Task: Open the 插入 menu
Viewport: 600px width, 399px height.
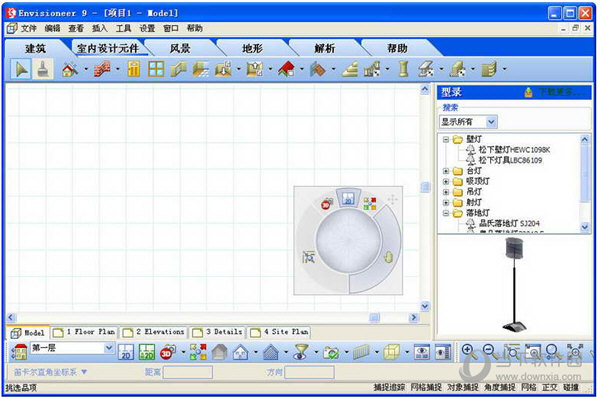Action: click(99, 28)
